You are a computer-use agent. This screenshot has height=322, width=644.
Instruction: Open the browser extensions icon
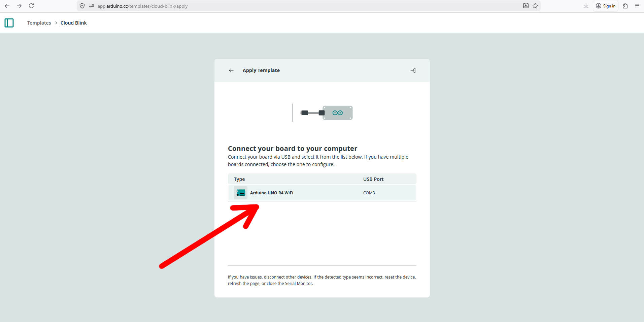[x=625, y=6]
